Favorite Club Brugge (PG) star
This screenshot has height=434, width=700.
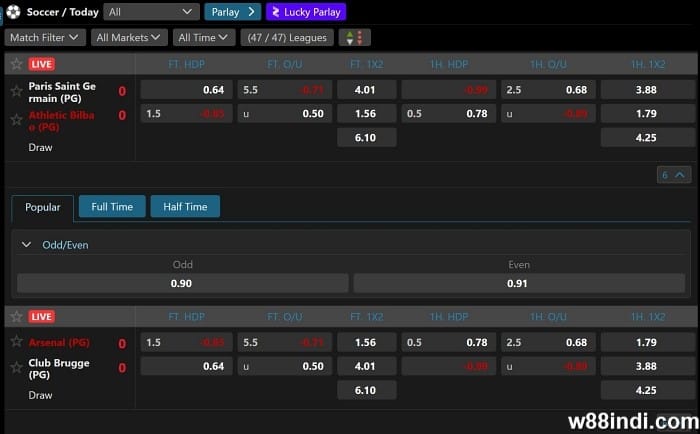tap(17, 367)
